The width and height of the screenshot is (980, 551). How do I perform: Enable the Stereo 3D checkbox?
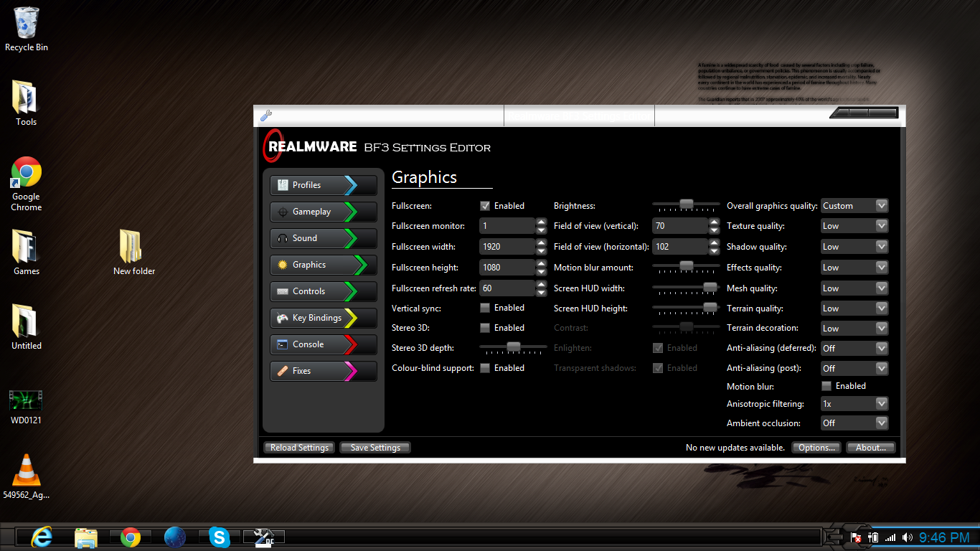pos(485,328)
